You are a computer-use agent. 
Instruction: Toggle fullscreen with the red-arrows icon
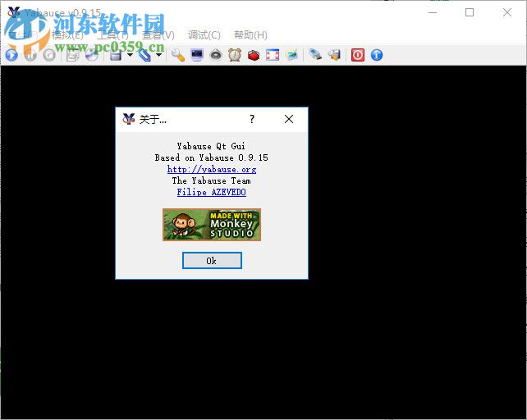point(273,55)
